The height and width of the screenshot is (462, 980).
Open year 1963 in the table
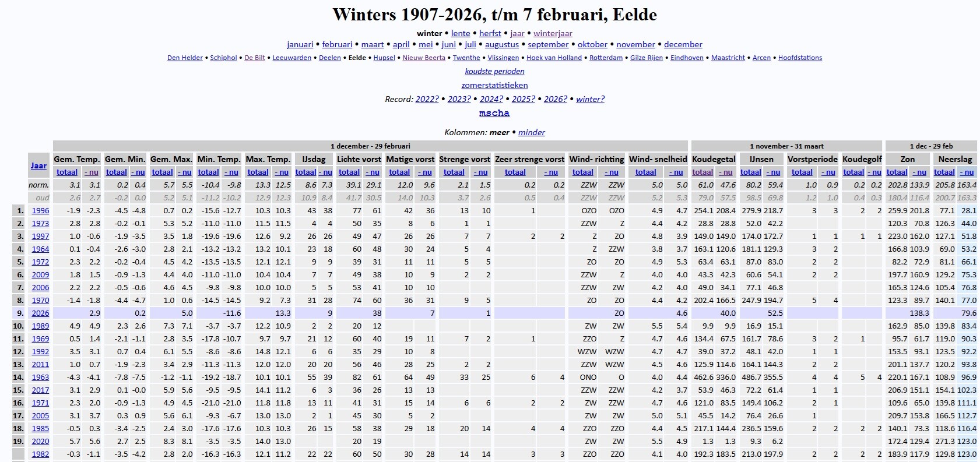(x=40, y=377)
